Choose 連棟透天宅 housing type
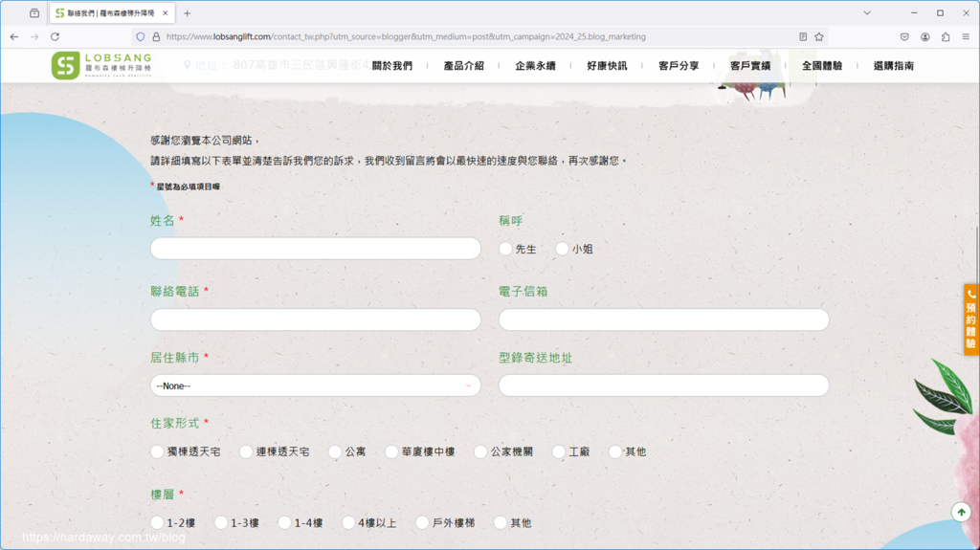 tap(246, 451)
